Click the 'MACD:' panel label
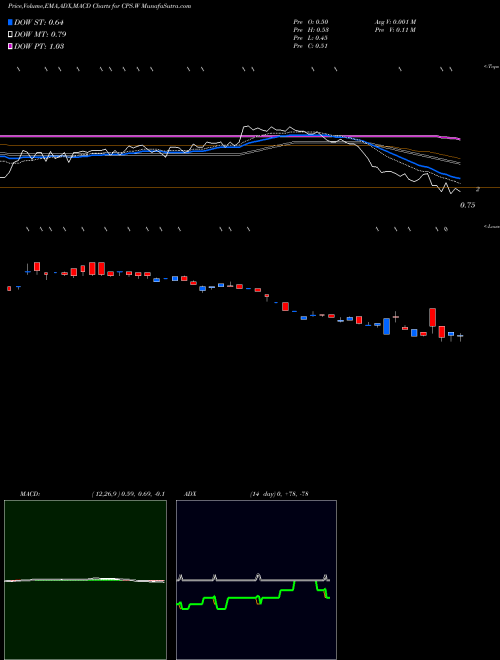Viewport: 500px width, 660px height. point(30,494)
